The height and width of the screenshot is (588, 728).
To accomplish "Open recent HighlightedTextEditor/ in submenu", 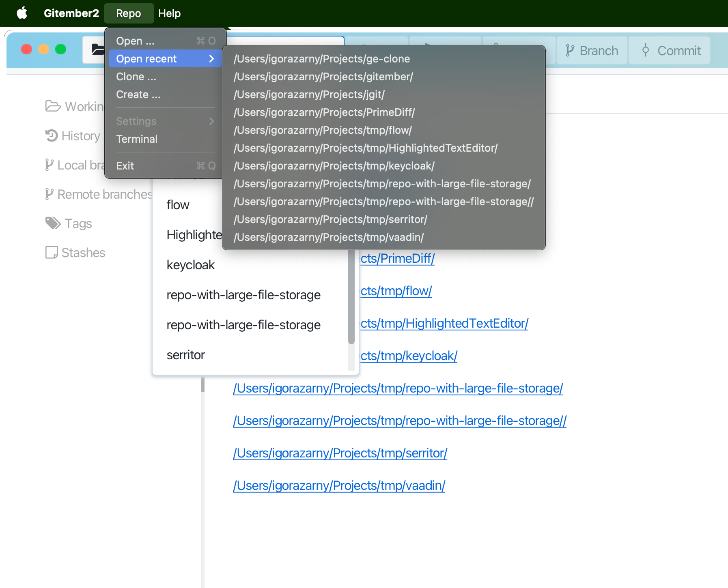I will [384, 148].
